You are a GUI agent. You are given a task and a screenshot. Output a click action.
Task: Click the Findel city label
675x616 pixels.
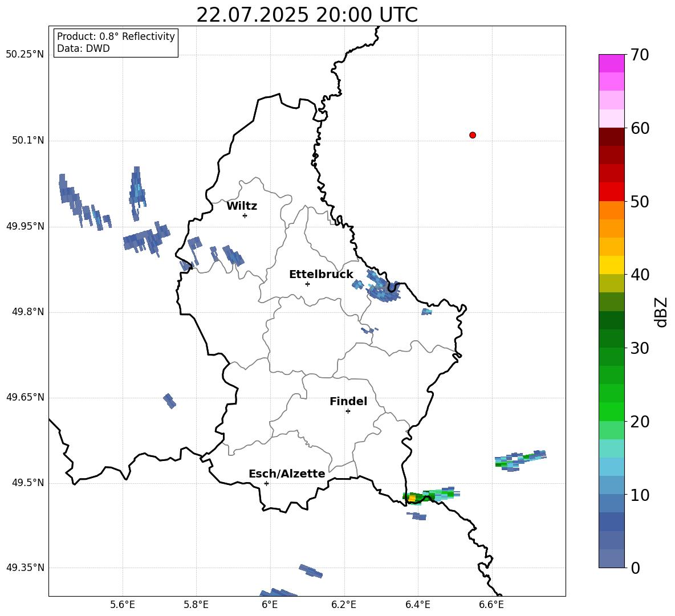pyautogui.click(x=348, y=401)
